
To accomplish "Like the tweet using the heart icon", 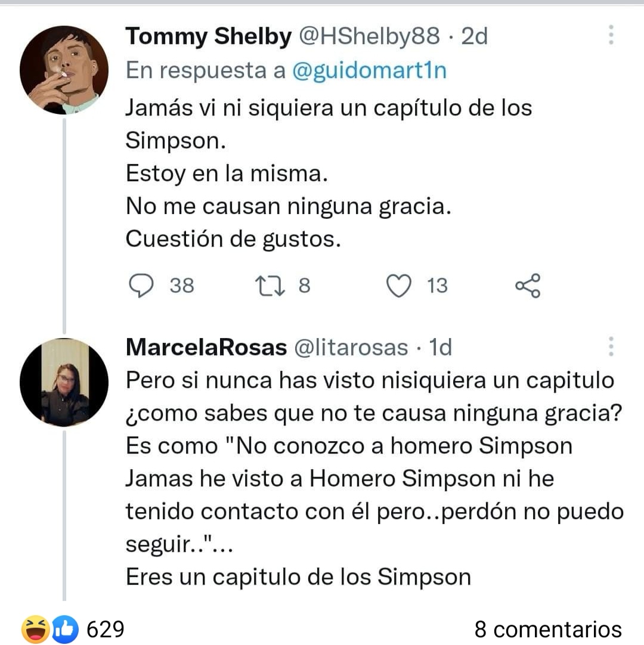I will (399, 286).
